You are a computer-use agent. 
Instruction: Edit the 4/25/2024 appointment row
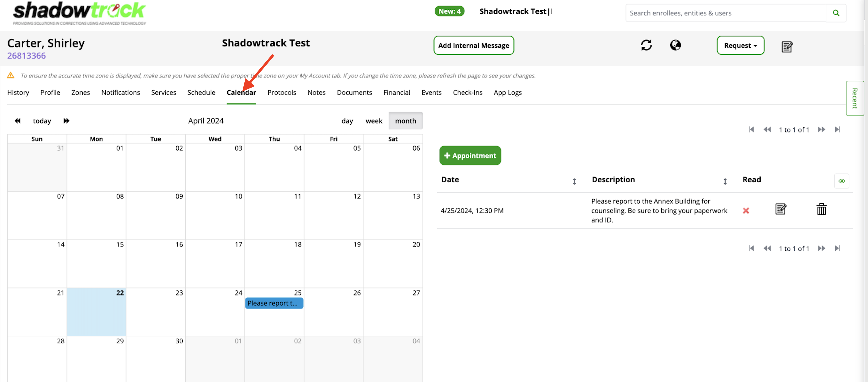(780, 209)
